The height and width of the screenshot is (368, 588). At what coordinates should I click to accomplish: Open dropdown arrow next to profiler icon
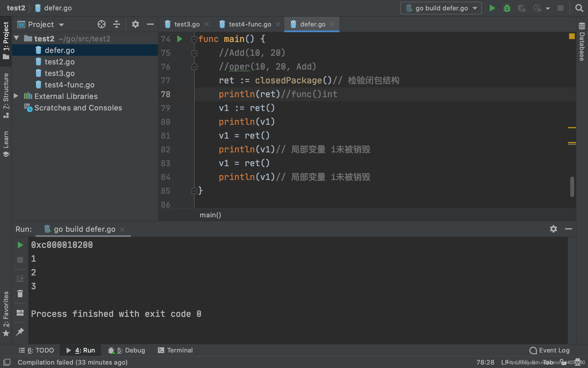pyautogui.click(x=548, y=9)
